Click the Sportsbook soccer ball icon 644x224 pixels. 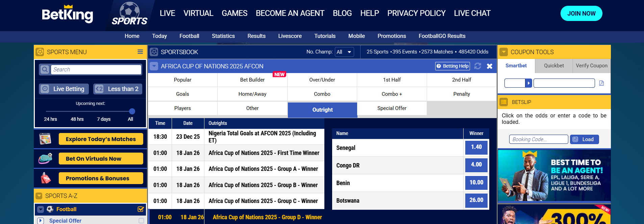point(154,52)
